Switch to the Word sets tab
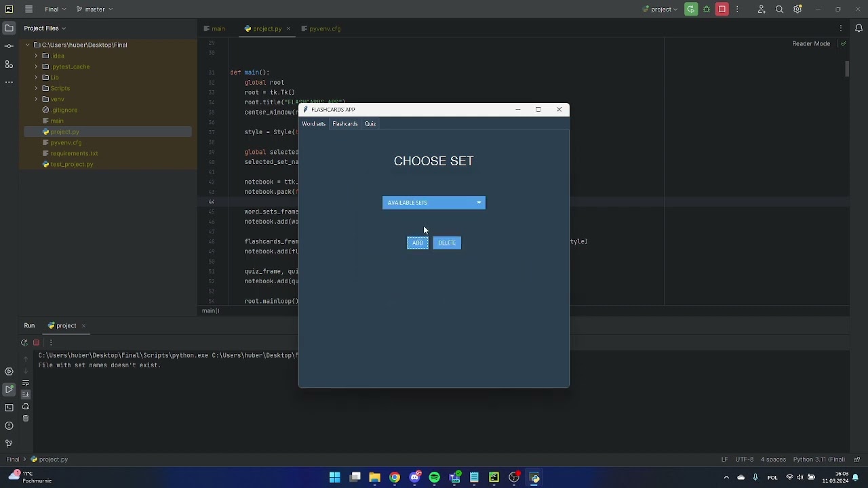Viewport: 868px width, 488px height. coord(314,124)
